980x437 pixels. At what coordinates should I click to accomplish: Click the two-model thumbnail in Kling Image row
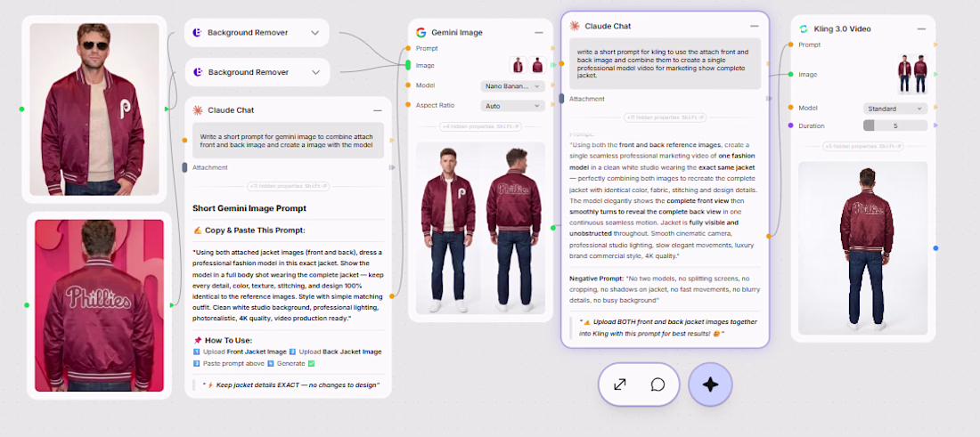[x=912, y=74]
